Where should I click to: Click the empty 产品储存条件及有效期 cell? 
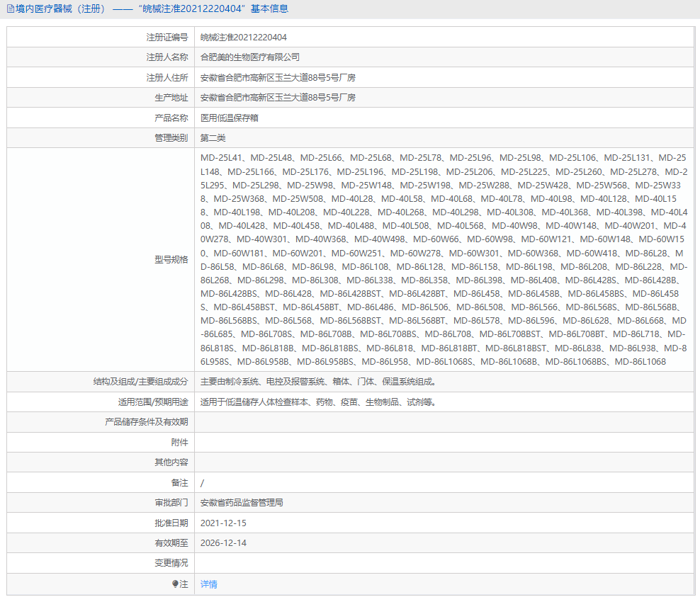click(425, 421)
